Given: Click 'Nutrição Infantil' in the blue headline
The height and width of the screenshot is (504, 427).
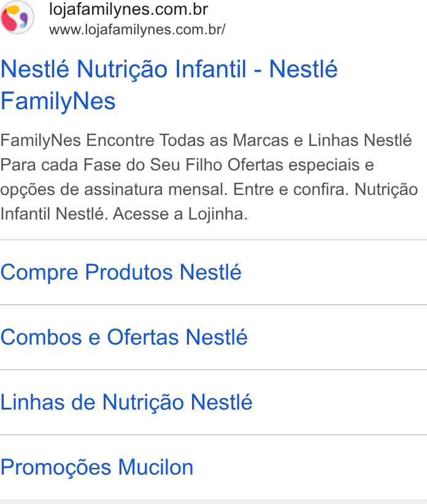Looking at the screenshot, I should pyautogui.click(x=162, y=69).
